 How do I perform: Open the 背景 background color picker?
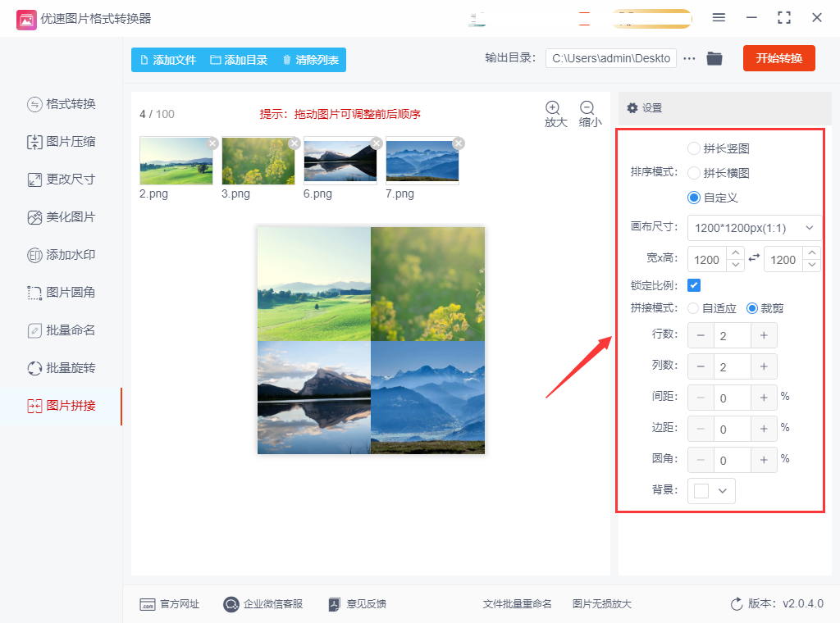click(711, 491)
